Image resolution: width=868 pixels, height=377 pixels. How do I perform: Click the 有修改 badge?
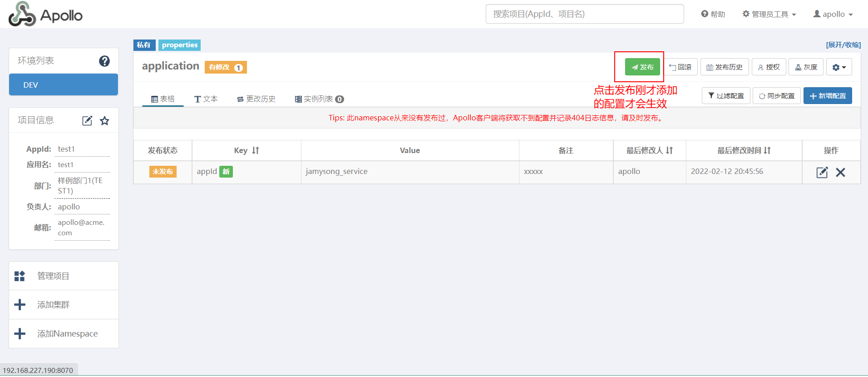pyautogui.click(x=226, y=67)
